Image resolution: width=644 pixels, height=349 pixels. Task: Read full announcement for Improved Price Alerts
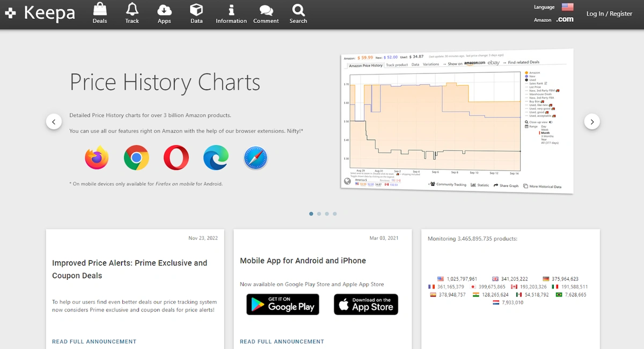pos(94,341)
